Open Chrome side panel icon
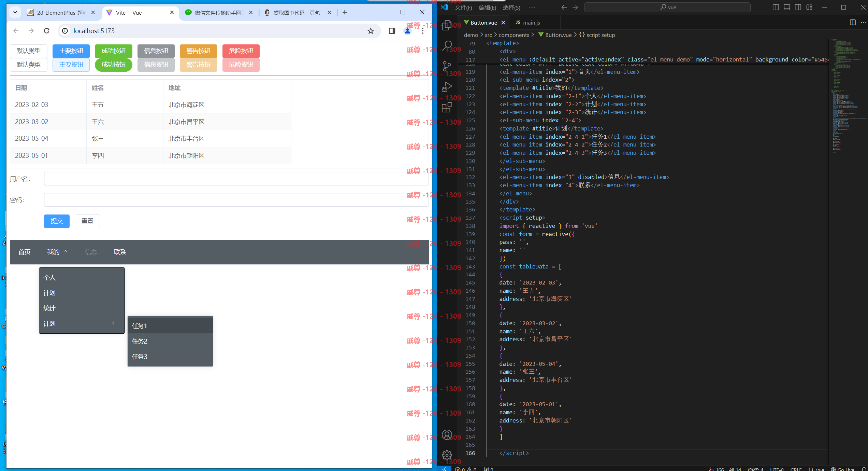The width and height of the screenshot is (868, 471). coord(392,31)
